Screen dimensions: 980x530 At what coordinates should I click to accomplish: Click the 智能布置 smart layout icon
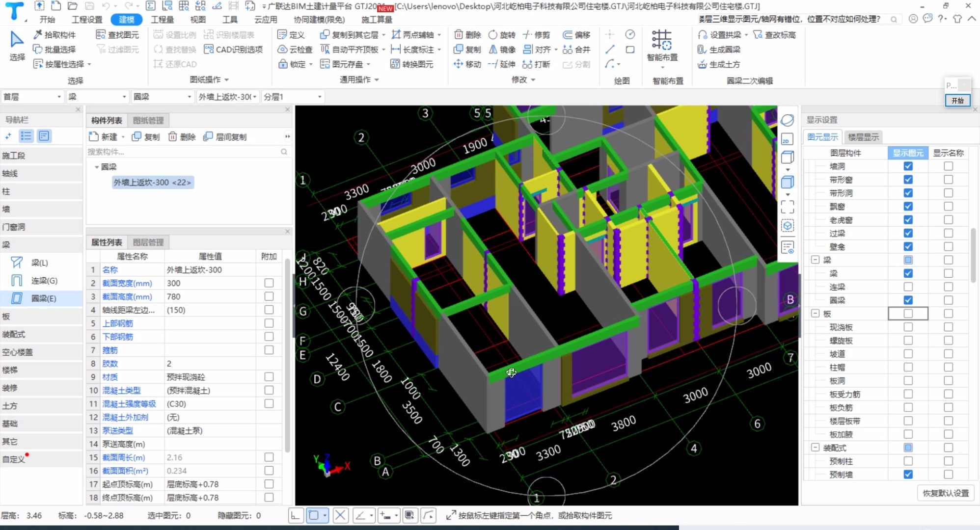(x=662, y=40)
